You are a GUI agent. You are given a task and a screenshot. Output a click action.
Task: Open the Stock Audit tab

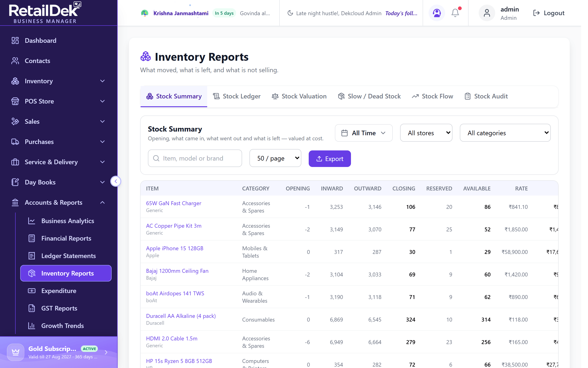(486, 96)
